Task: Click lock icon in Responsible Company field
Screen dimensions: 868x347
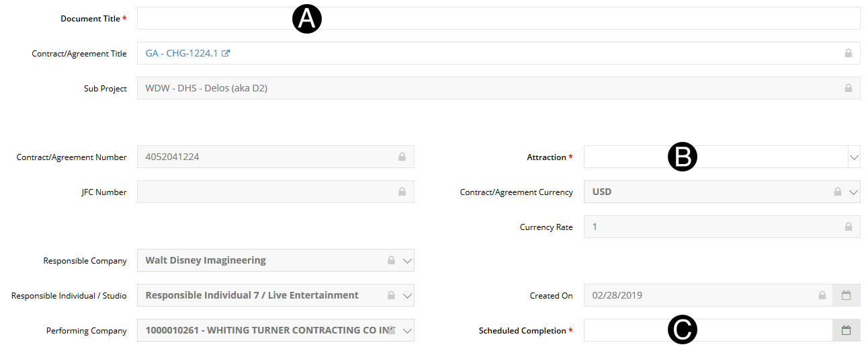Action: [391, 260]
